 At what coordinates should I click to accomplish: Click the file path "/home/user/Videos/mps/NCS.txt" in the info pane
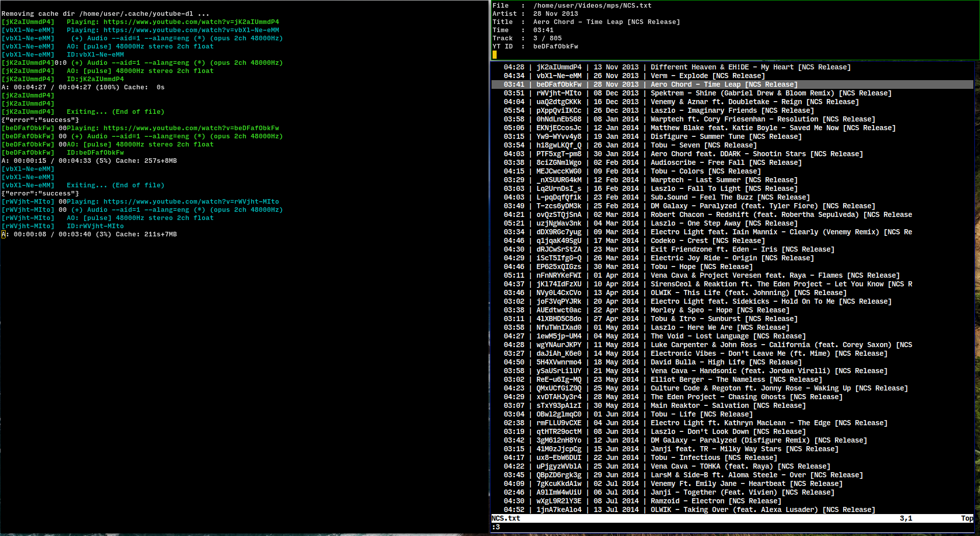(593, 6)
